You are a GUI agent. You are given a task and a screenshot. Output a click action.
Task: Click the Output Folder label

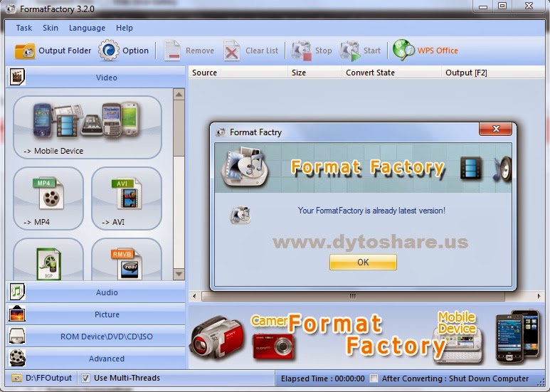click(65, 51)
